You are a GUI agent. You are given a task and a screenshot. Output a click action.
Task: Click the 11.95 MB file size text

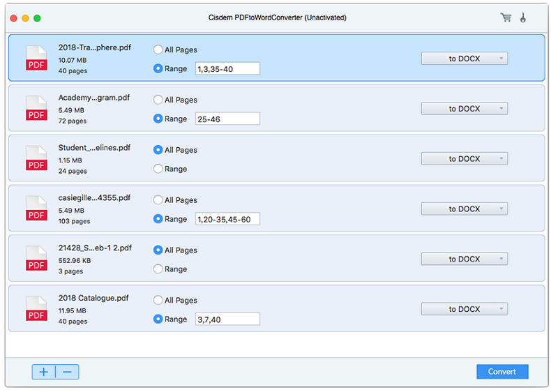pos(73,311)
